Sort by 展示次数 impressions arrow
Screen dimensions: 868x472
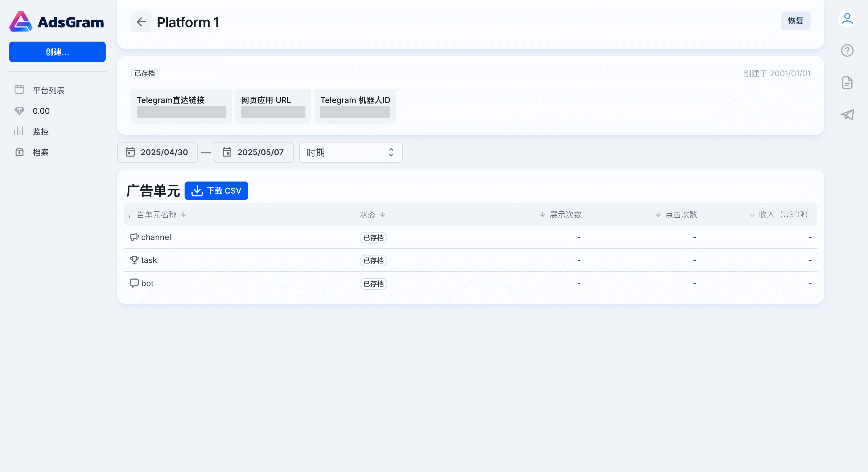coord(542,215)
